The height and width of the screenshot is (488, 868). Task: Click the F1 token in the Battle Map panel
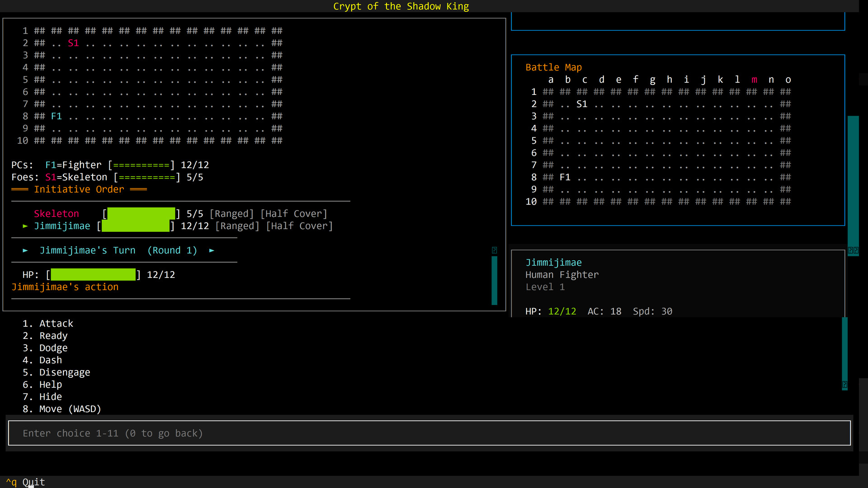pyautogui.click(x=565, y=177)
